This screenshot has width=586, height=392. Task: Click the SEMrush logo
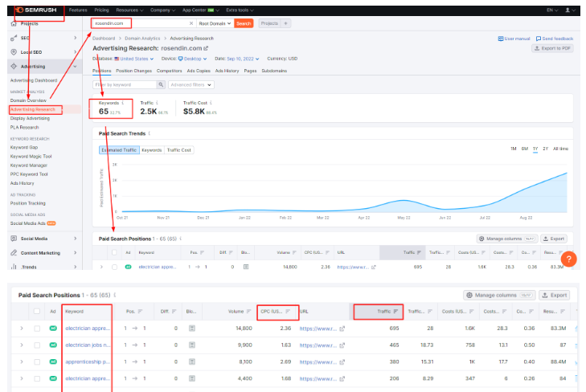tap(37, 10)
